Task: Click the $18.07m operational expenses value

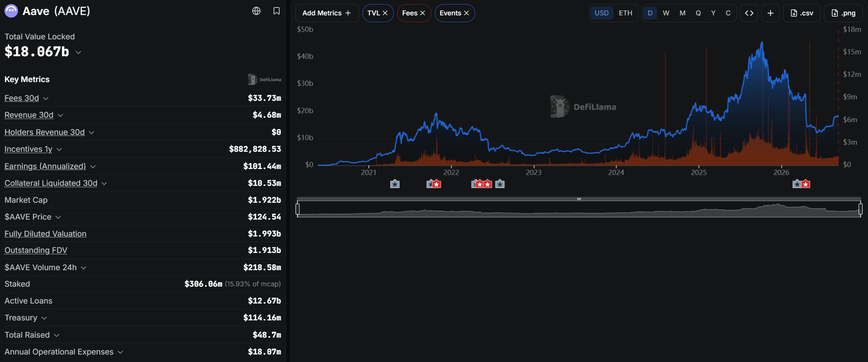Action: pyautogui.click(x=264, y=352)
